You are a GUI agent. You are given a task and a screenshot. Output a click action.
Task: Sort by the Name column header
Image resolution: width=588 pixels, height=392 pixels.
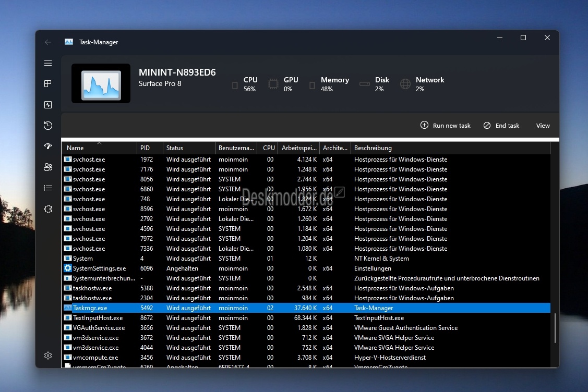click(99, 148)
